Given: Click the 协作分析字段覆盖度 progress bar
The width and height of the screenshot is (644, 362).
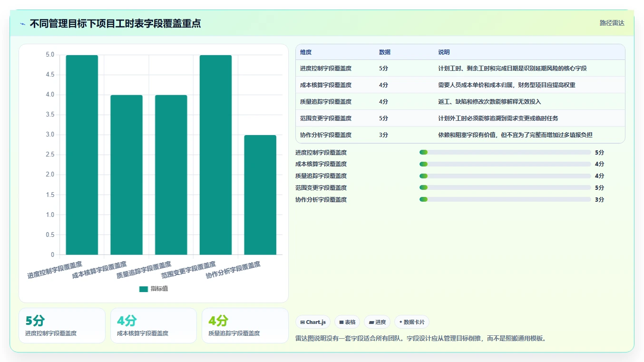Looking at the screenshot, I should 505,200.
